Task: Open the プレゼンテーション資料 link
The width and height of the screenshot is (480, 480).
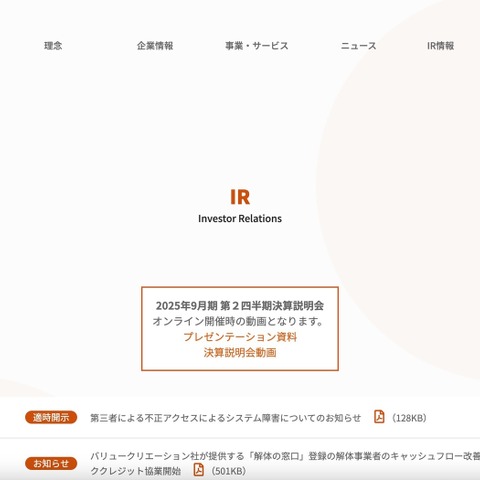Action: click(240, 337)
